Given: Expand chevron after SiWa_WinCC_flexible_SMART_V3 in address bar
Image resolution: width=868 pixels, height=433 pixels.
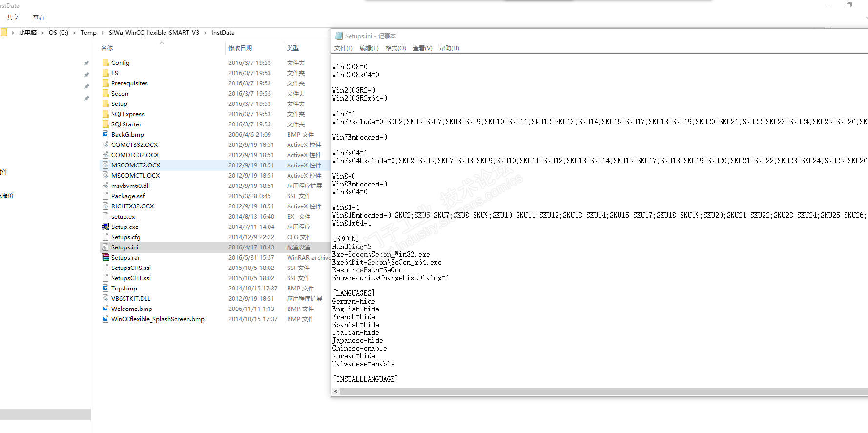Looking at the screenshot, I should [205, 33].
